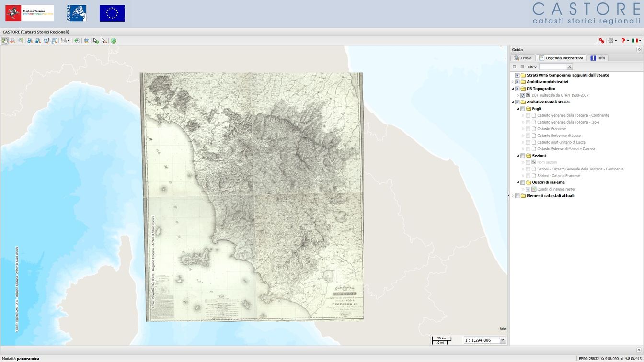Uncheck DB Topografico checkbox

(x=517, y=89)
